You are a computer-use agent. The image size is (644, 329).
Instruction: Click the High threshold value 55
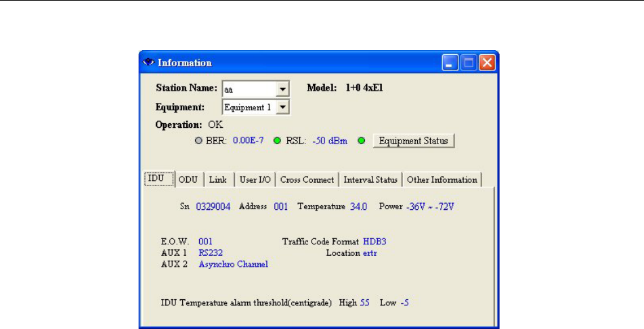click(365, 303)
